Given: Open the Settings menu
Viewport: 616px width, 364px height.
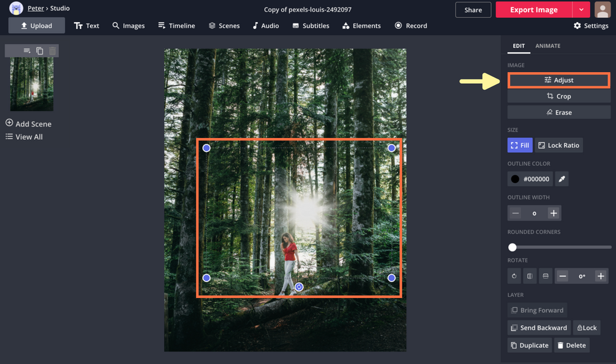Looking at the screenshot, I should pyautogui.click(x=591, y=26).
